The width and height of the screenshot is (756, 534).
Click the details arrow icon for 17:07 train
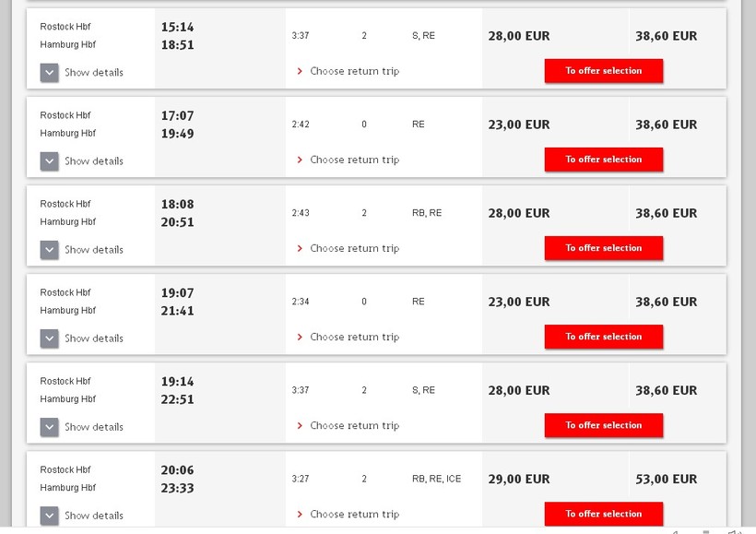coord(50,160)
